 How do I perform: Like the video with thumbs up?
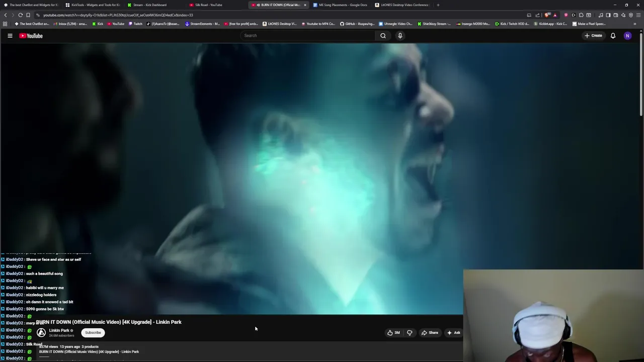pyautogui.click(x=393, y=332)
